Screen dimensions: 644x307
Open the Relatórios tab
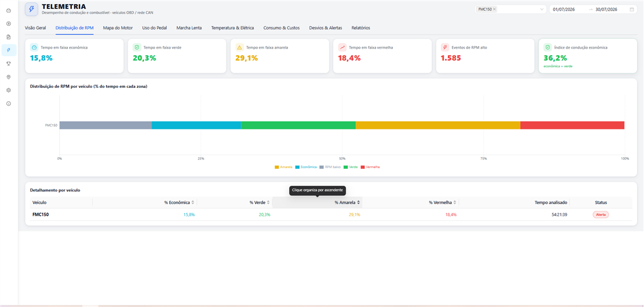click(361, 28)
